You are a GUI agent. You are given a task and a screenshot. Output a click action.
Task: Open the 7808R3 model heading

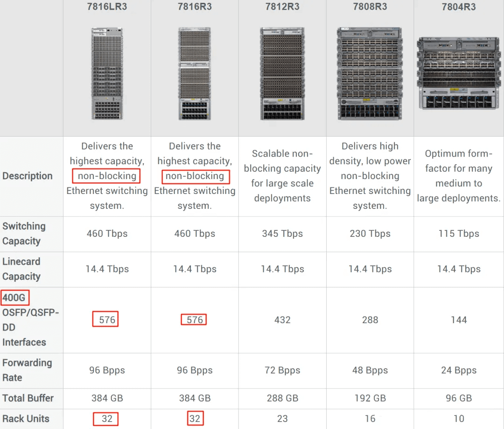click(370, 7)
